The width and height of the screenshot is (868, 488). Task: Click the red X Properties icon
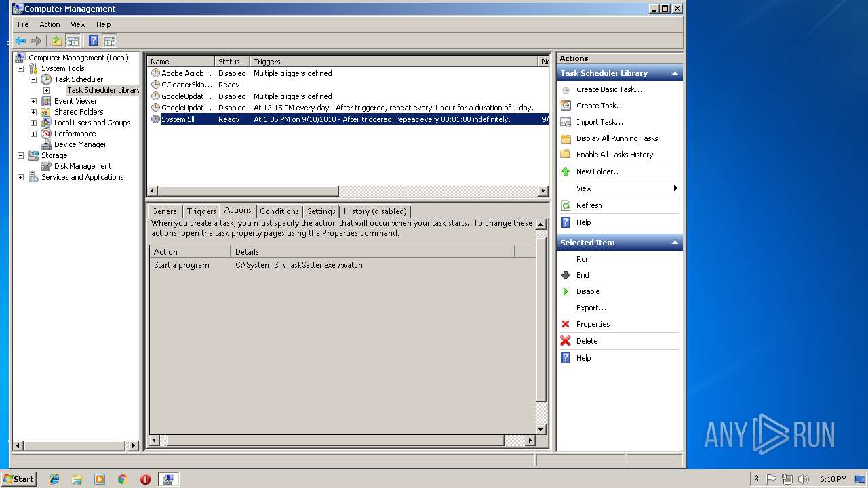566,324
